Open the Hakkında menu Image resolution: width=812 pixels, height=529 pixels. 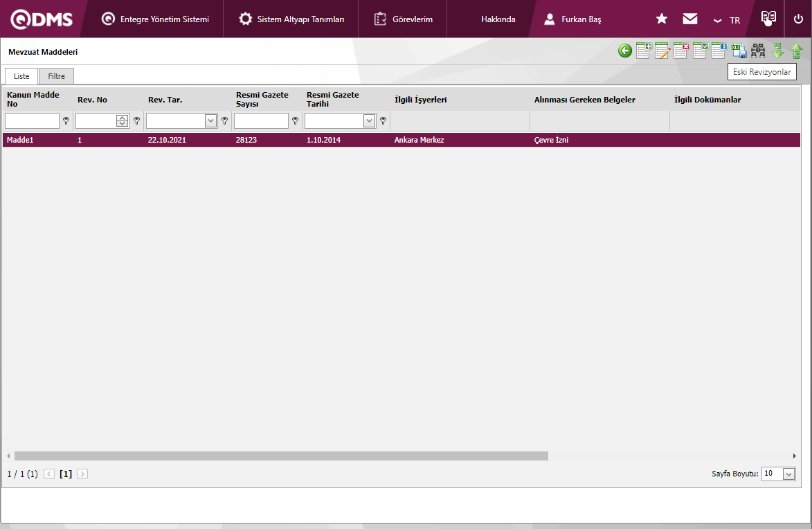498,19
